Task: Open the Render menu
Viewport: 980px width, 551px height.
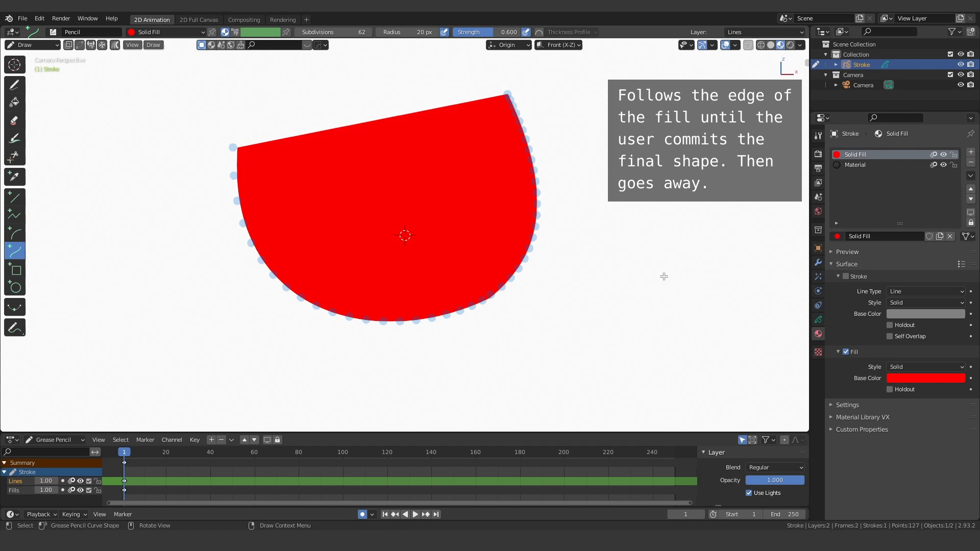Action: point(61,18)
